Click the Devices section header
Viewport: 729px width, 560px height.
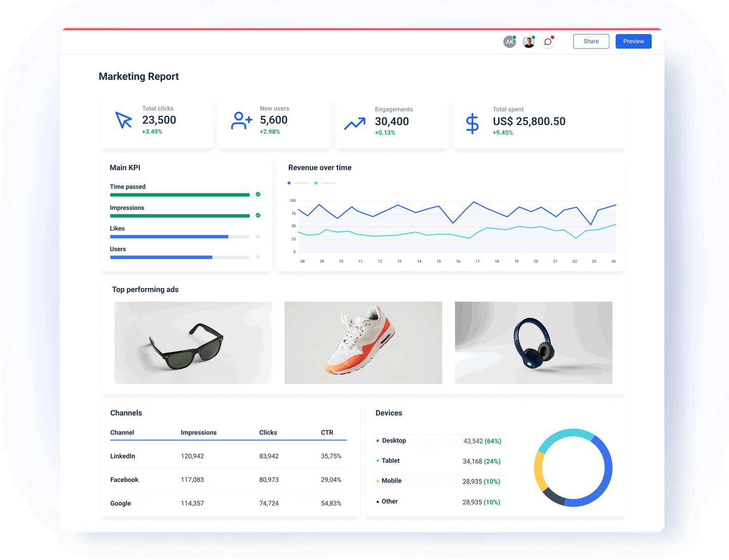coord(389,413)
